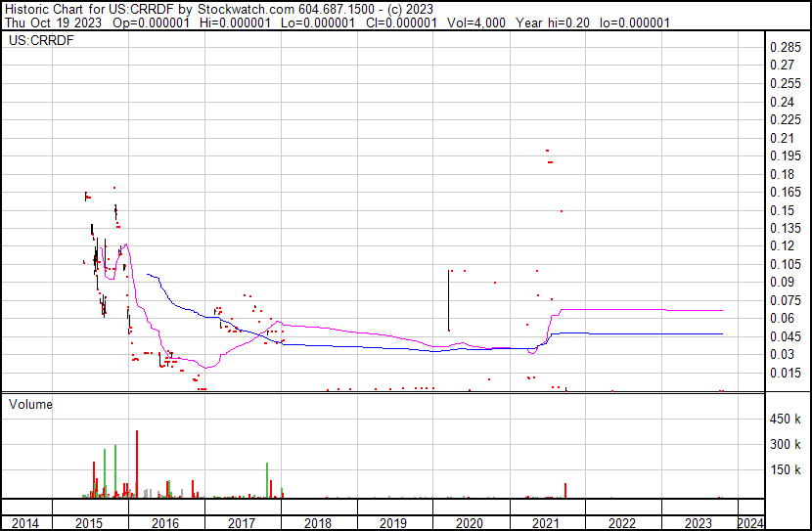Click the 450 k volume axis label
This screenshot has height=531, width=812.
coord(786,420)
